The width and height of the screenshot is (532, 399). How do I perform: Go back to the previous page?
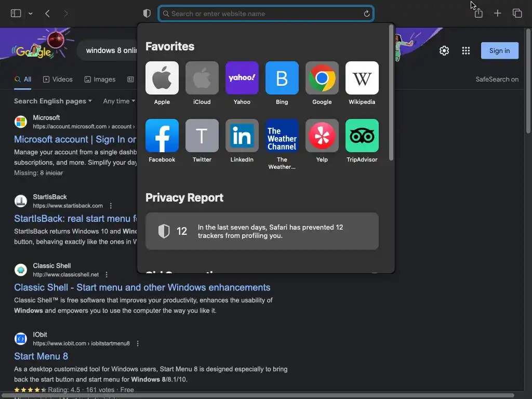47,14
